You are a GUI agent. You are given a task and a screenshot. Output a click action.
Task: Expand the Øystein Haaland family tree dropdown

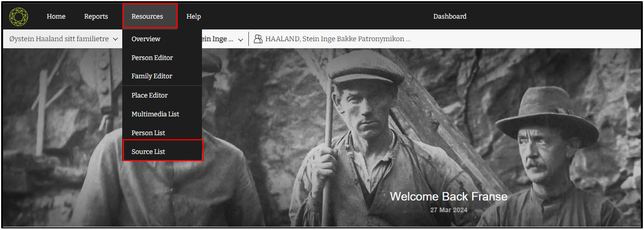click(63, 39)
